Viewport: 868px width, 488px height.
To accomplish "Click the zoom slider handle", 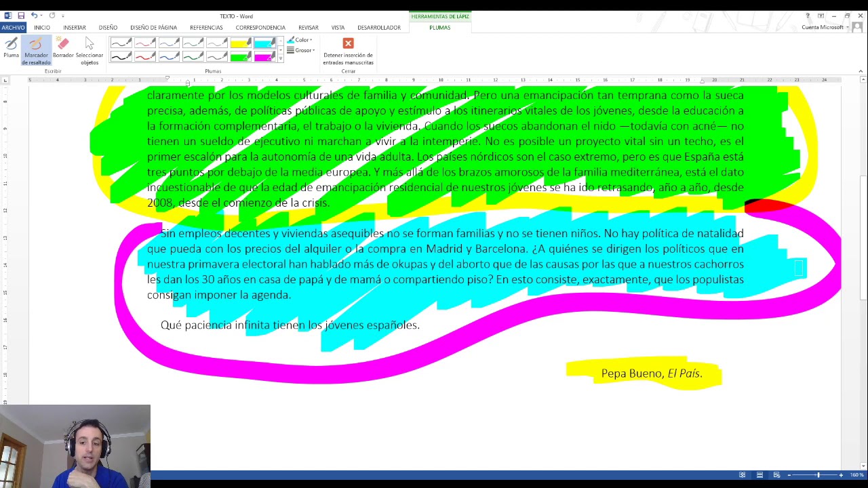I will [818, 475].
